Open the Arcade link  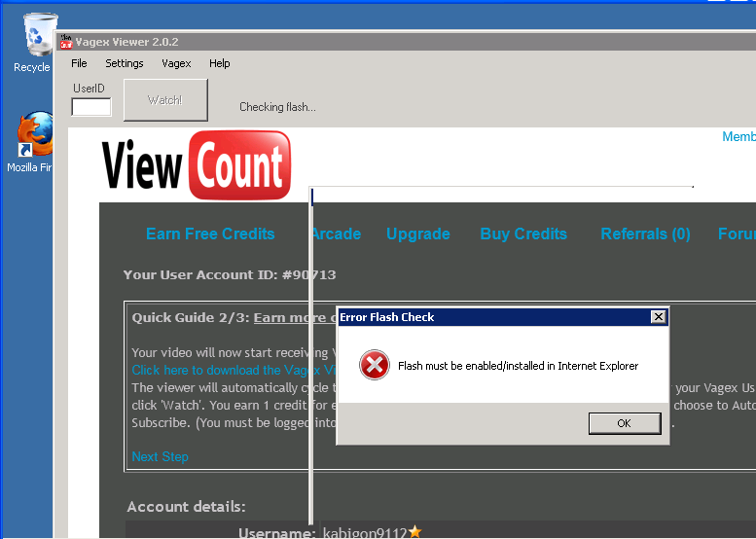pyautogui.click(x=338, y=234)
